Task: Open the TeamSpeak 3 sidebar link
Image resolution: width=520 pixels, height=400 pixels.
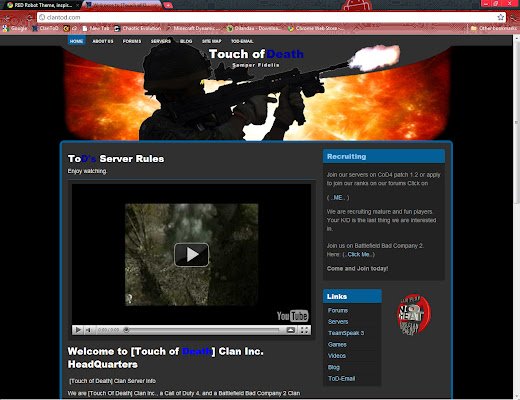Action: [346, 333]
